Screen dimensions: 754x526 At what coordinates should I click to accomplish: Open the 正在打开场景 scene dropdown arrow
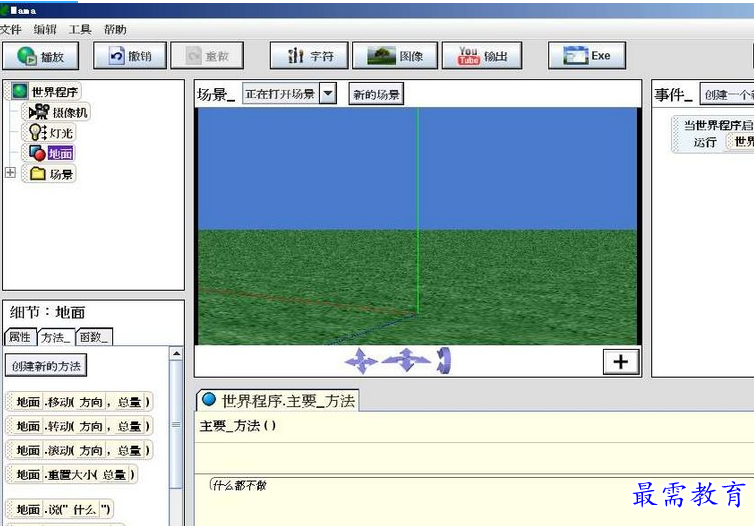pos(328,93)
